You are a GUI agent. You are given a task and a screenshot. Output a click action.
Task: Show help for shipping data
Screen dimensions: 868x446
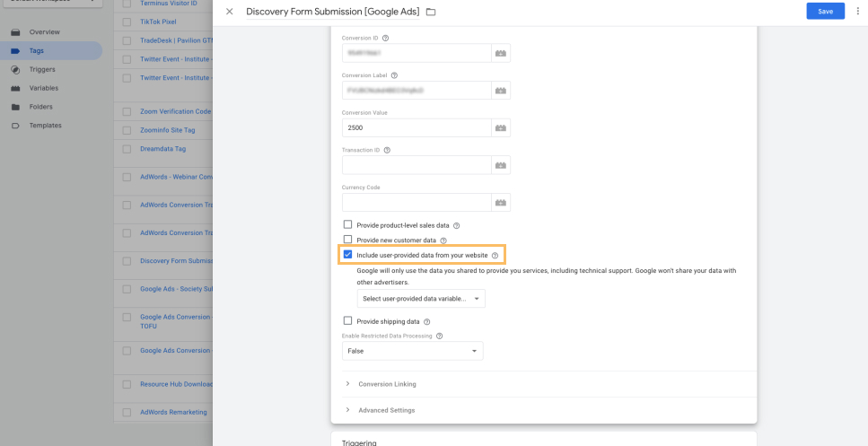point(426,321)
